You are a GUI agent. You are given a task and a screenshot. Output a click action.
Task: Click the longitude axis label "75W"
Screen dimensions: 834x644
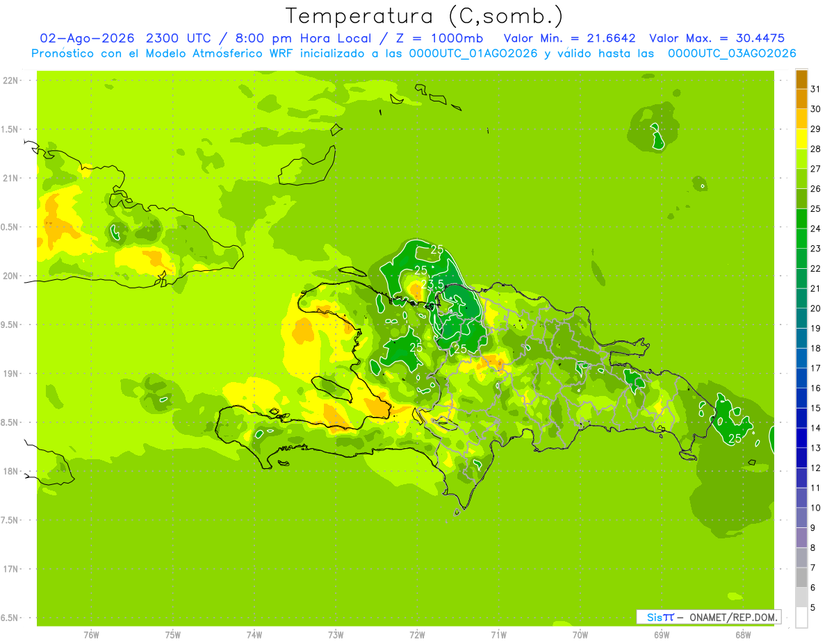click(x=172, y=635)
